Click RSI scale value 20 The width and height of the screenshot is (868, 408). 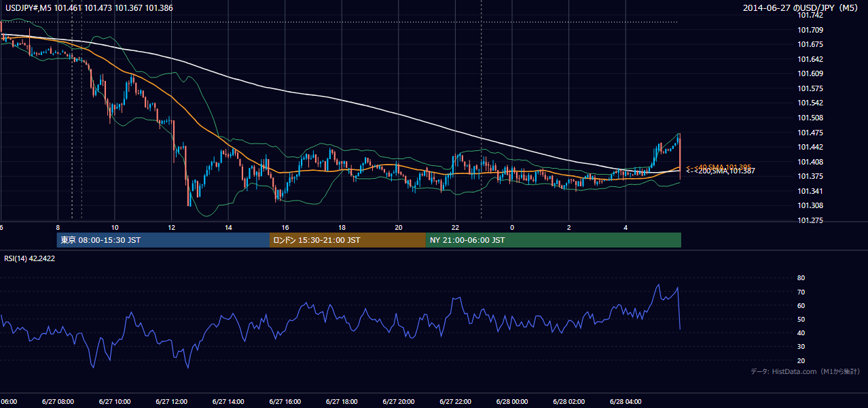[x=801, y=360]
